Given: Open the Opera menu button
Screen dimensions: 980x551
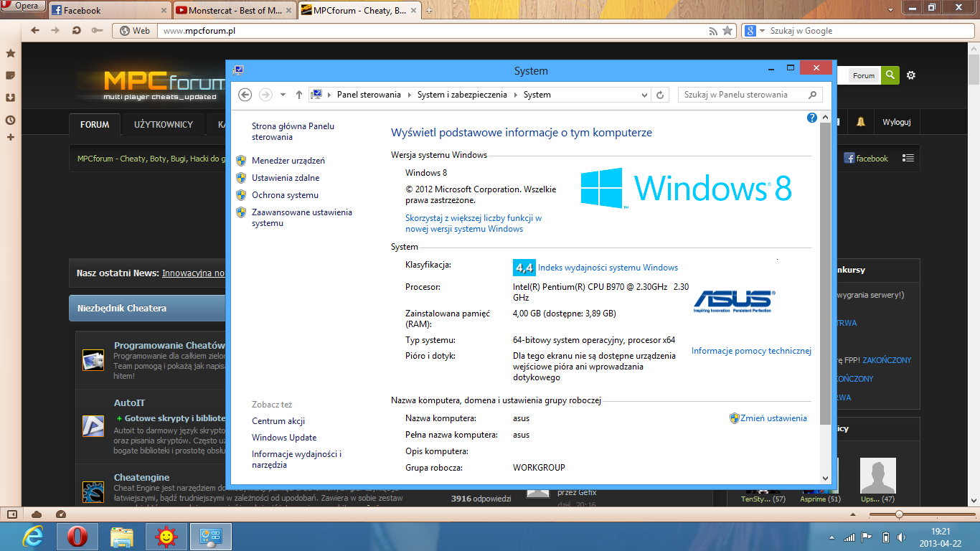Looking at the screenshot, I should pos(24,6).
